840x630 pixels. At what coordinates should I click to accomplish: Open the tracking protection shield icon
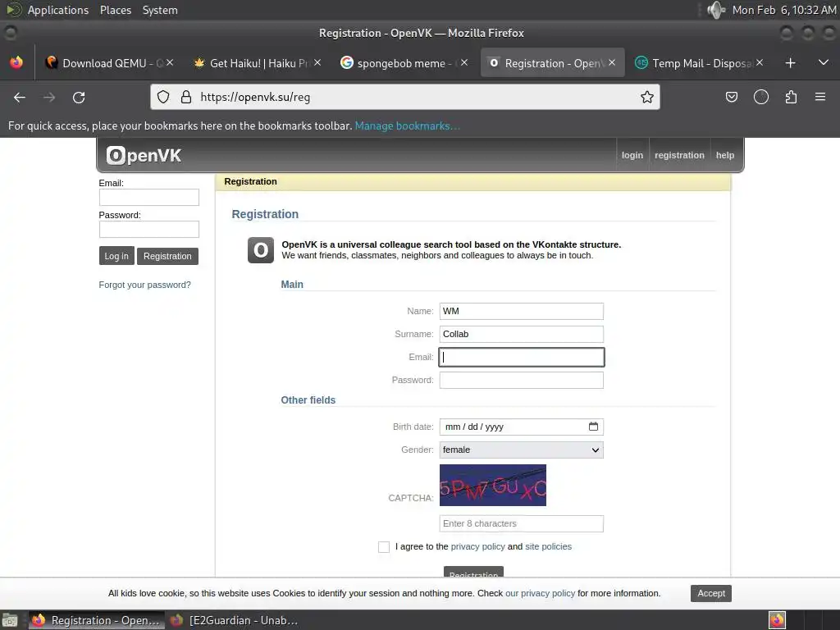pos(163,97)
